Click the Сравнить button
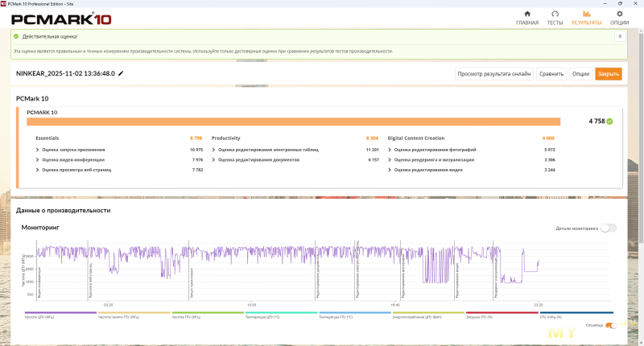Image resolution: width=644 pixels, height=346 pixels. 551,73
